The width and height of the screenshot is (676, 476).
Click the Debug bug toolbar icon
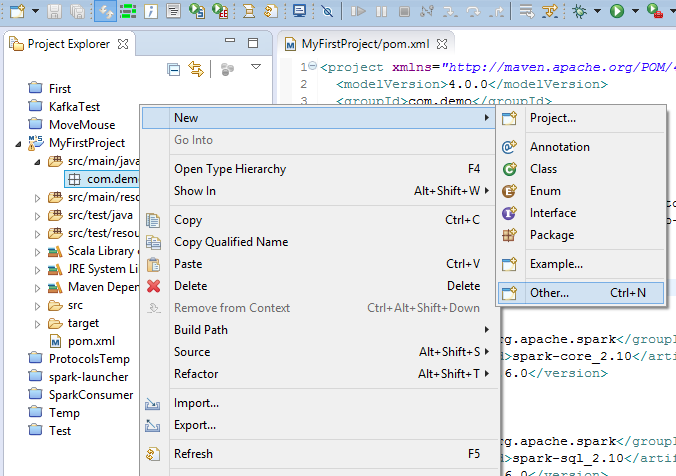[579, 11]
